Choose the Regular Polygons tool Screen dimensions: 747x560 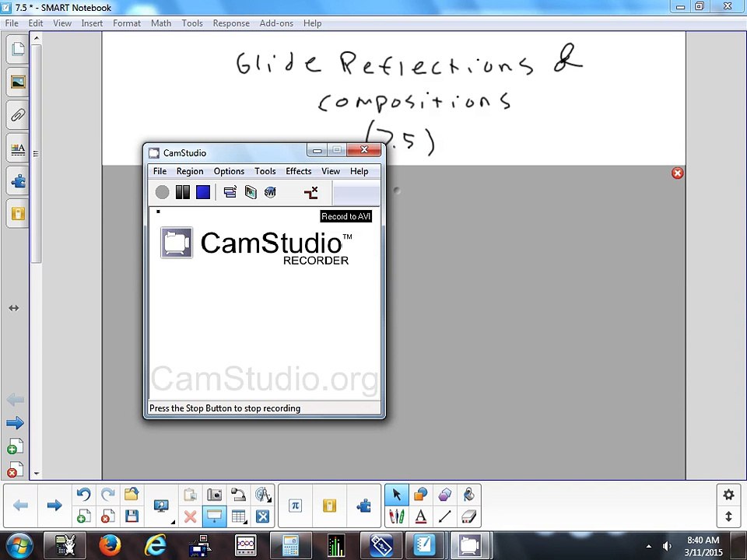(x=444, y=495)
